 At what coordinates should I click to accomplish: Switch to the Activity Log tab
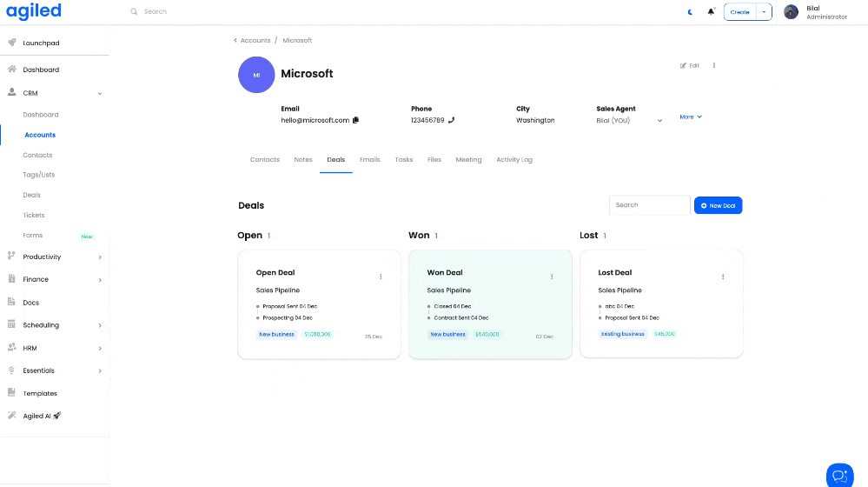coord(514,159)
